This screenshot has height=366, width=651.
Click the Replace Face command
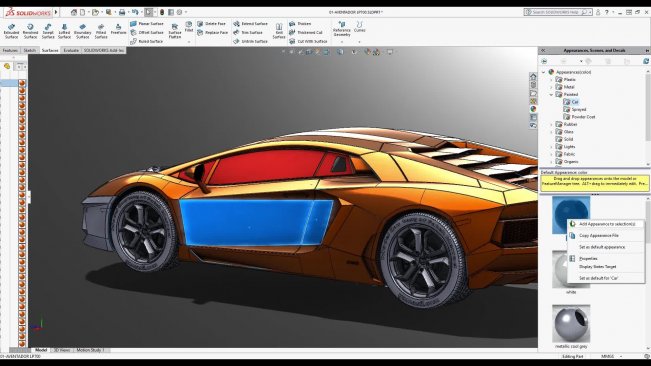point(213,32)
